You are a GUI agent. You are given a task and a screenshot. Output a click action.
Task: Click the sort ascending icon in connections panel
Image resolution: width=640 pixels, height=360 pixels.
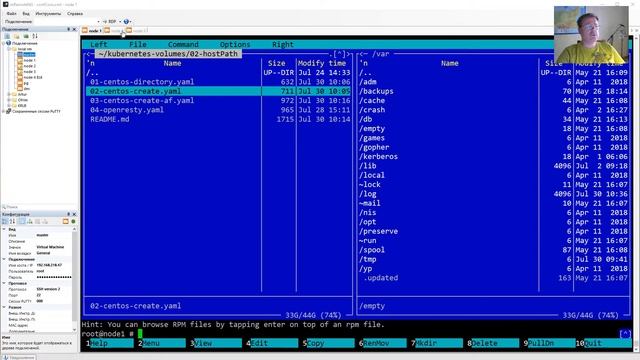(x=35, y=36)
